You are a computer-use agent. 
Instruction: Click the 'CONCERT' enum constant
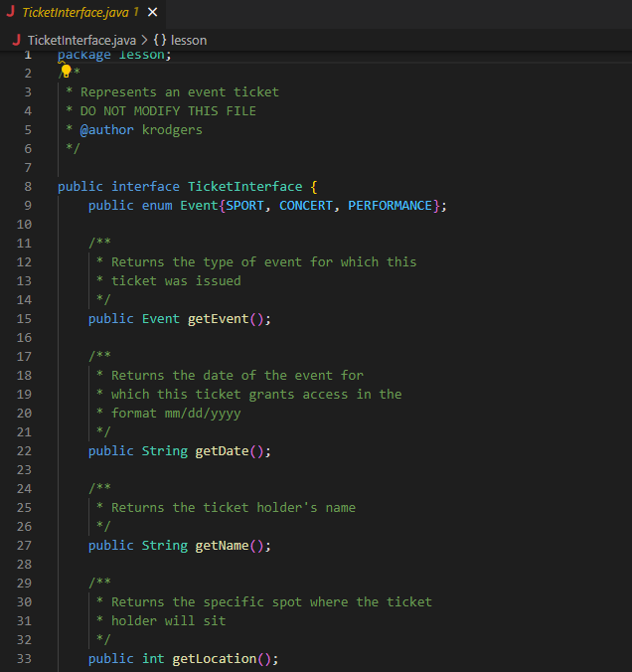pyautogui.click(x=305, y=206)
